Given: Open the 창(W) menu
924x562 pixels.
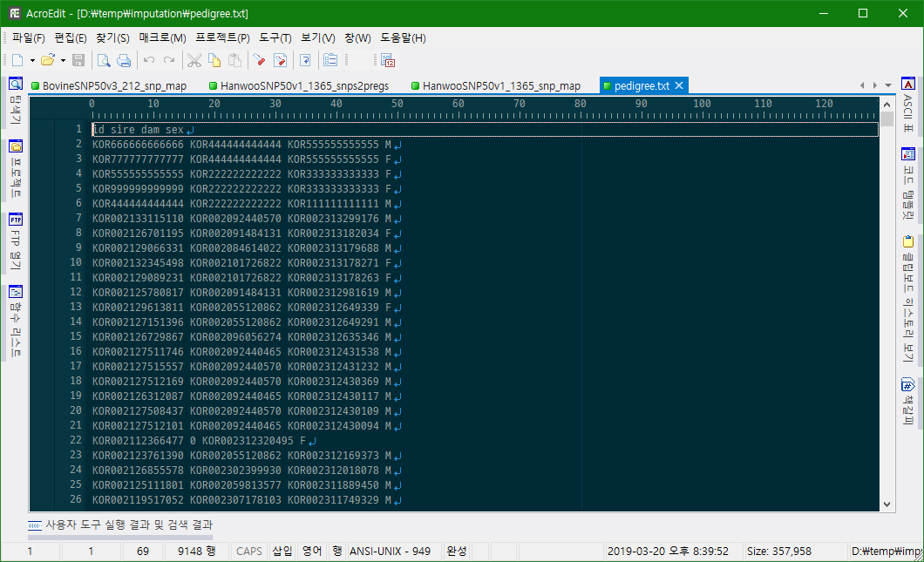Looking at the screenshot, I should pos(357,38).
